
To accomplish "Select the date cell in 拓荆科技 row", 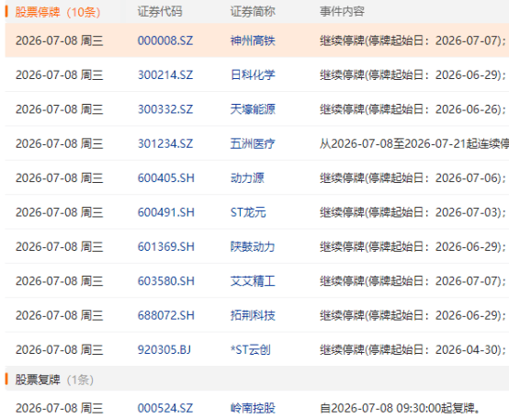I will pos(60,315).
